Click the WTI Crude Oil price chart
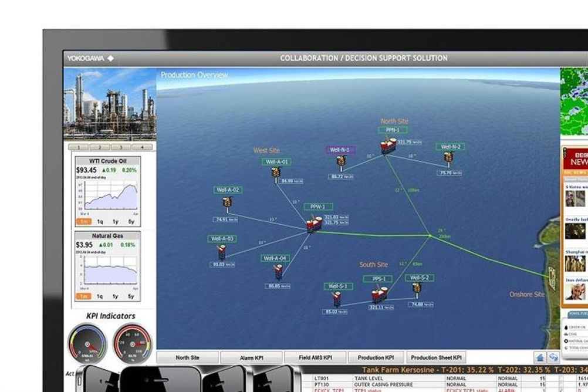 110,197
